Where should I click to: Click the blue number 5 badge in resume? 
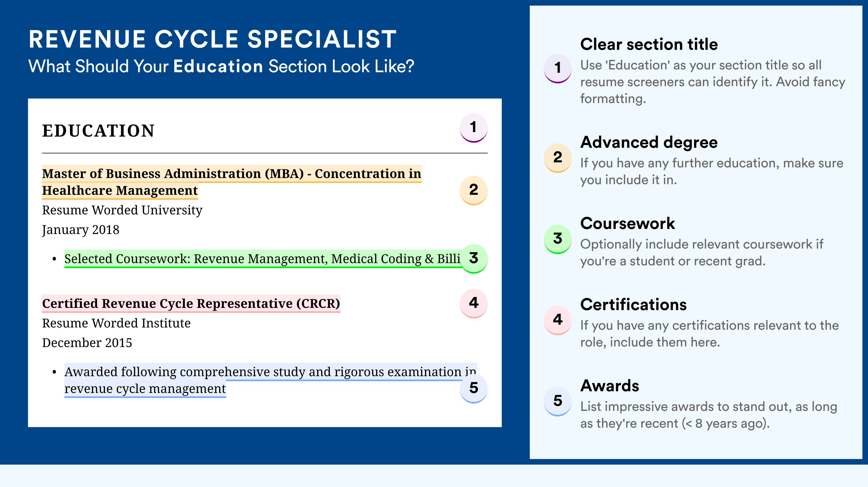point(473,388)
